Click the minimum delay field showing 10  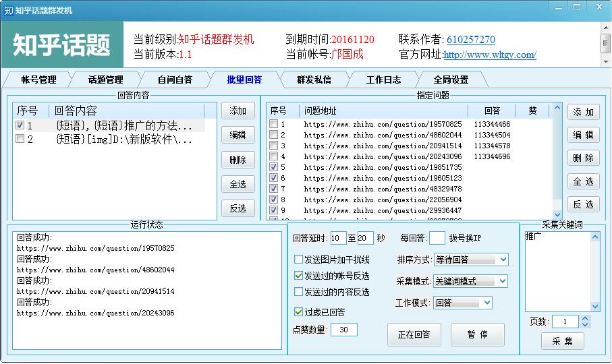click(338, 238)
